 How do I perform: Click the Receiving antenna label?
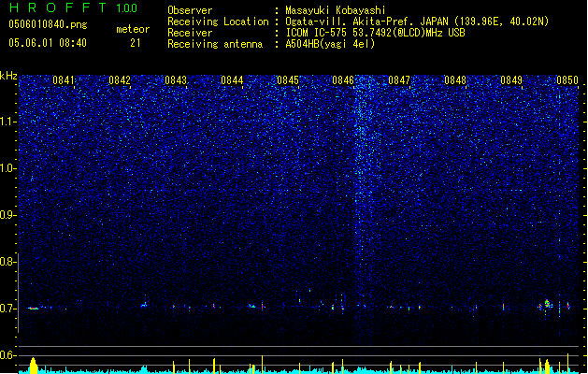(x=215, y=44)
